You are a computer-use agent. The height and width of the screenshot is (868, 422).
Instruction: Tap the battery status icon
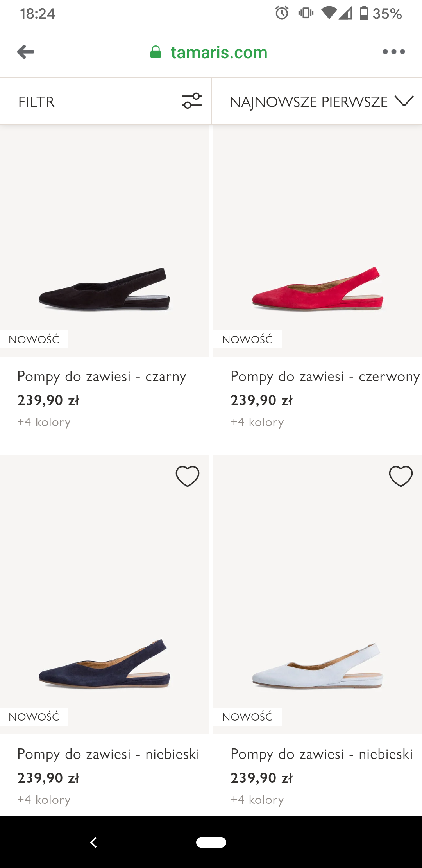click(364, 13)
